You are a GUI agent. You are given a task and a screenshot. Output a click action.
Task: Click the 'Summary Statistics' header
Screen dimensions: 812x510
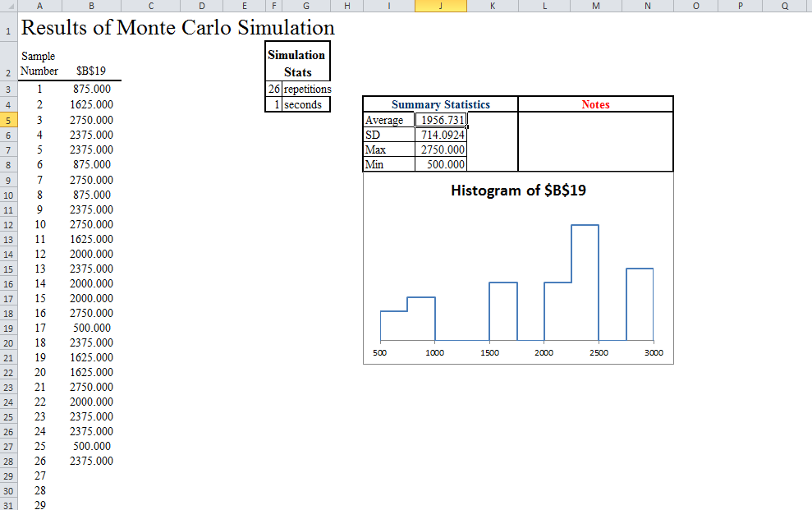(441, 104)
